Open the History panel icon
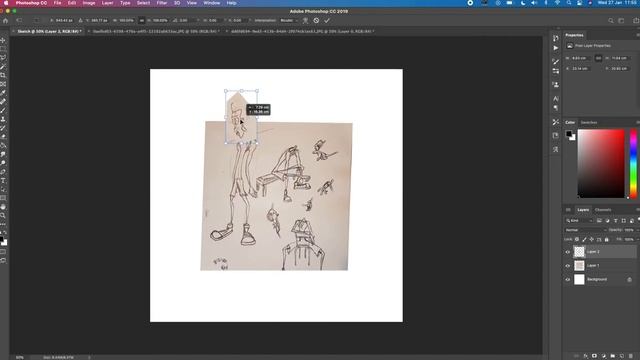640x360 pixels. [x=556, y=38]
